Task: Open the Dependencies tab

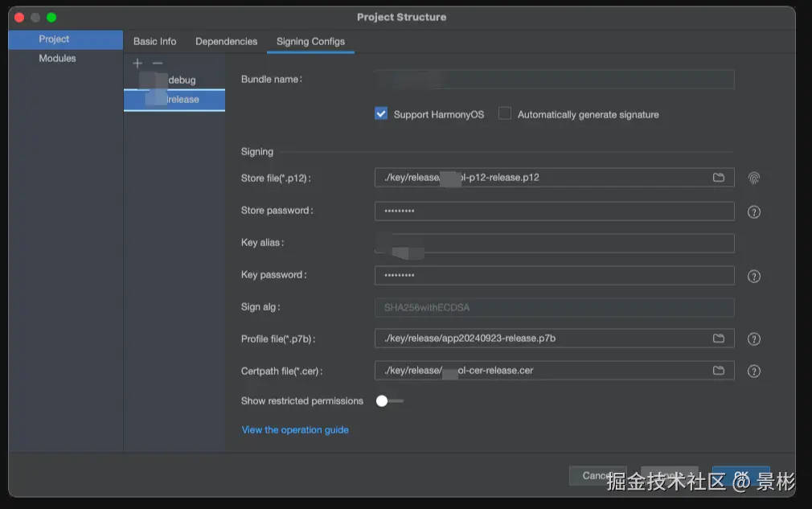Action: 226,42
